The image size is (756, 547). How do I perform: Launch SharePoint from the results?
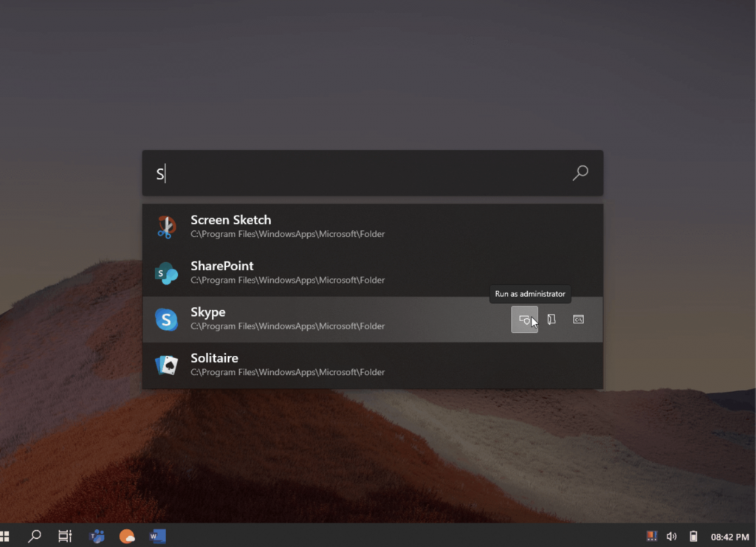pos(372,273)
